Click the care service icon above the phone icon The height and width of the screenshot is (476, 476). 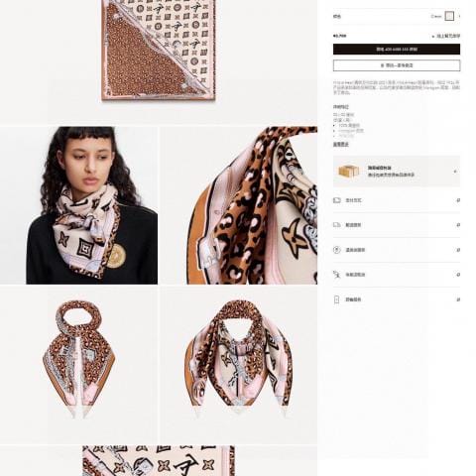[336, 275]
